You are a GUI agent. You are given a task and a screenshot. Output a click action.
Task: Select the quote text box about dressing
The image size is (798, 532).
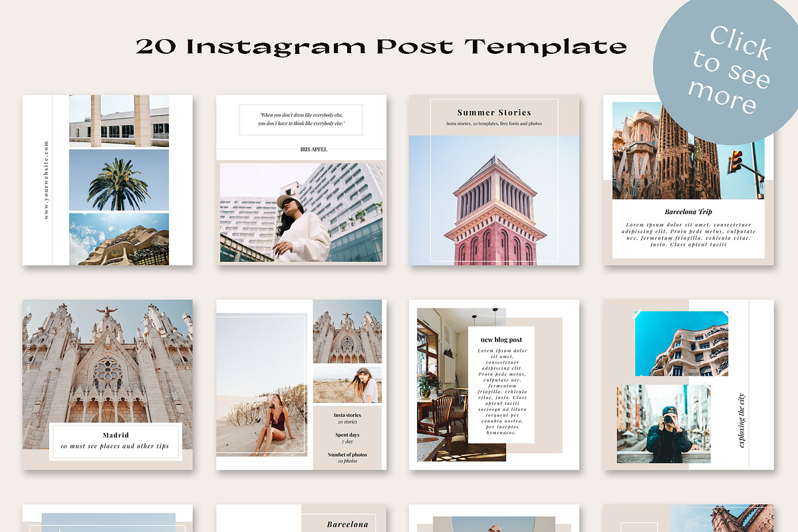(301, 120)
